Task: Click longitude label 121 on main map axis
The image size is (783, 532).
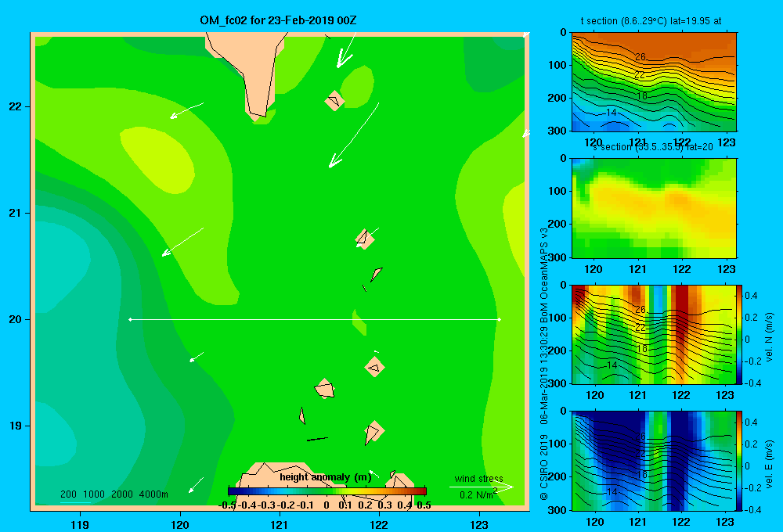Action: pos(280,524)
